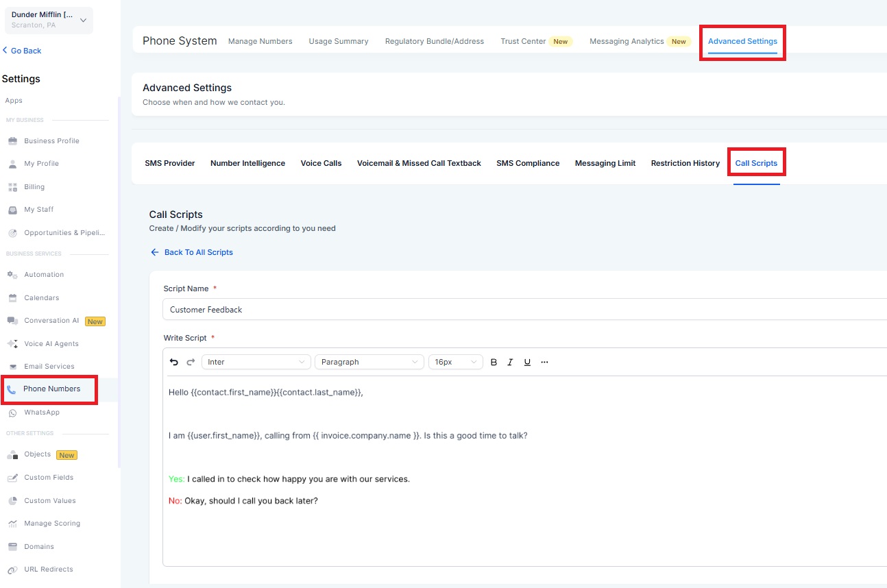Click the back arrow beside Back To All Scripts
887x588 pixels.
155,252
